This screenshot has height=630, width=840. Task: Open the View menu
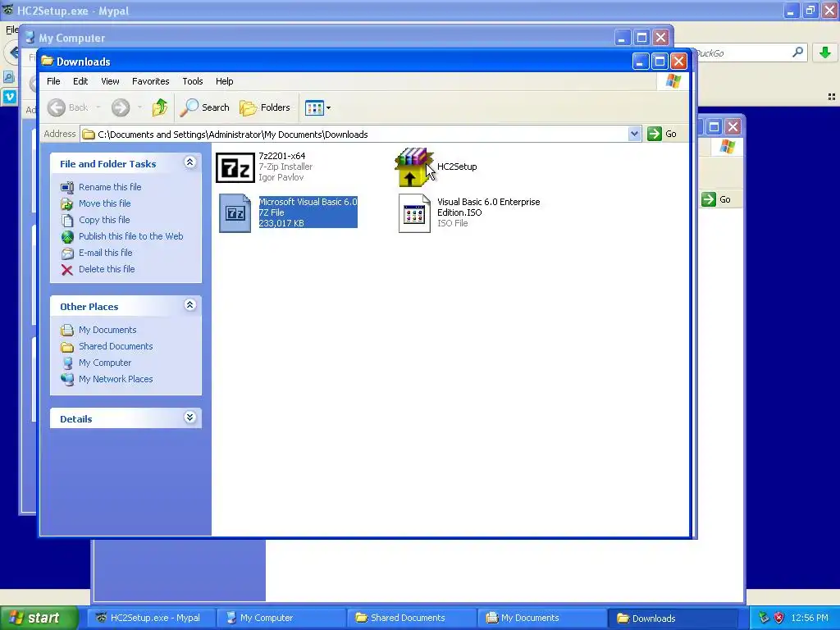[110, 81]
